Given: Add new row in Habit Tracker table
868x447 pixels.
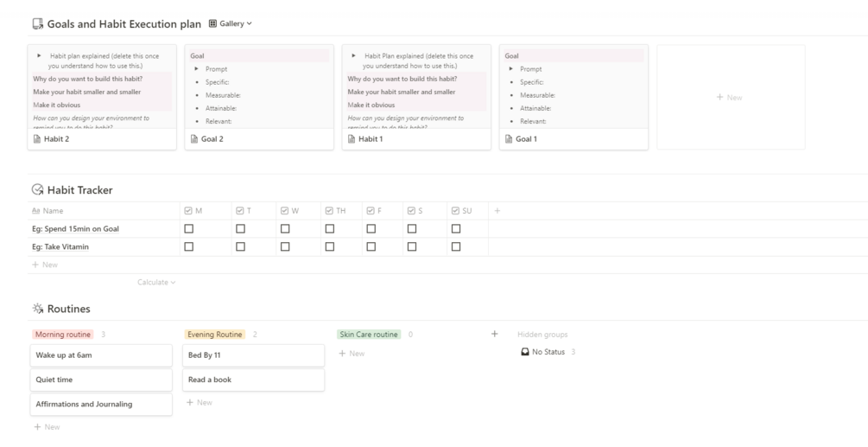Looking at the screenshot, I should click(x=45, y=265).
